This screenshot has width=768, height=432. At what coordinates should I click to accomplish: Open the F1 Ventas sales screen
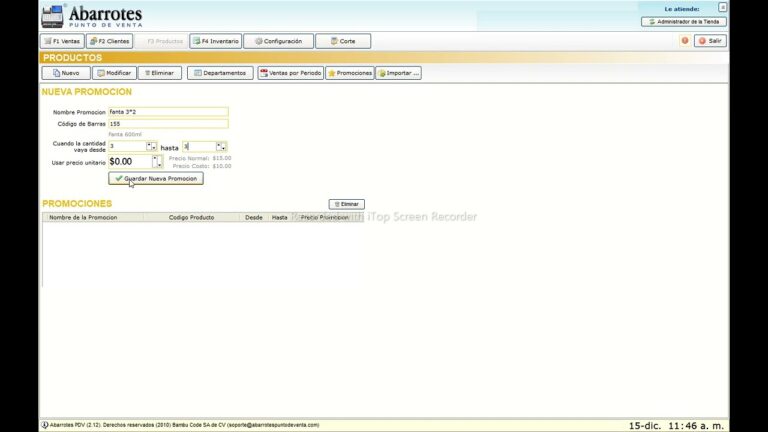(x=62, y=41)
